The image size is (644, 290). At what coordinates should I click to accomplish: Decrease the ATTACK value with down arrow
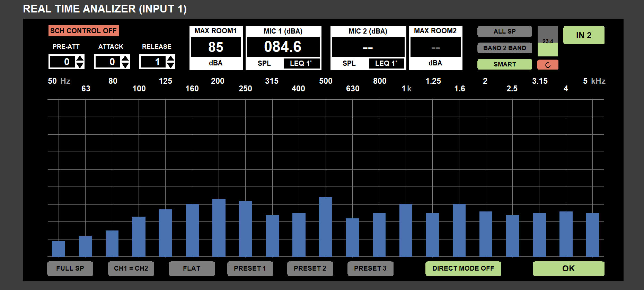tap(125, 65)
